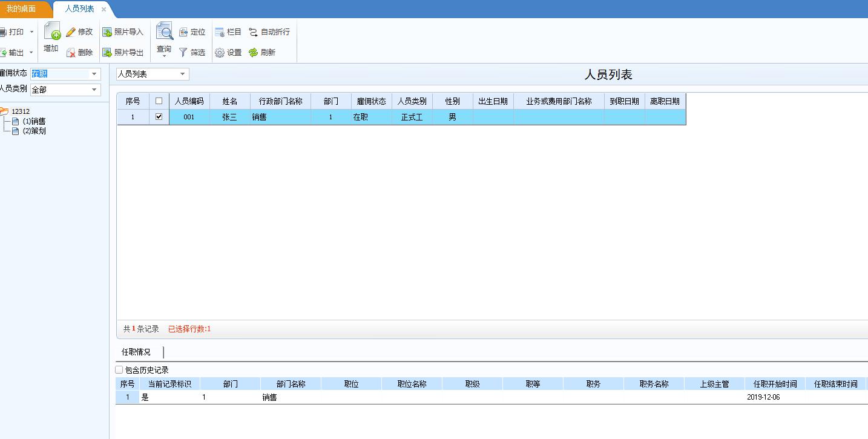Click the (2)策划 tree node
This screenshot has width=868, height=439.
(34, 131)
